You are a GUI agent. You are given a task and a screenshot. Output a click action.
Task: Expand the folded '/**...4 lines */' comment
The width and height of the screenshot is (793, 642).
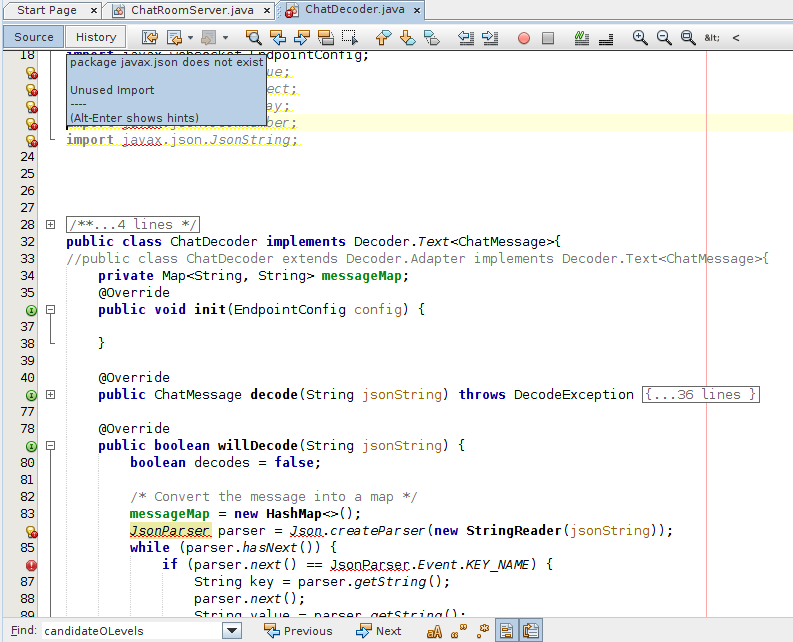[51, 224]
